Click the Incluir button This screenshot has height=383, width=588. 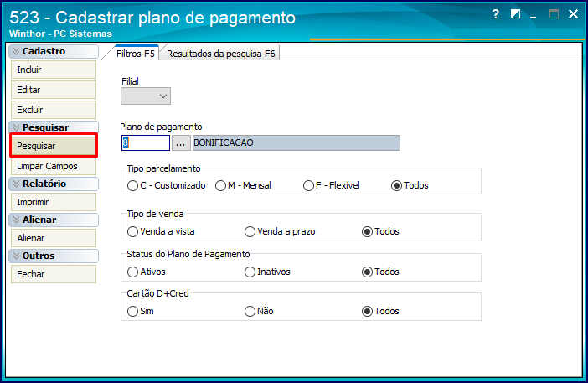click(x=54, y=70)
